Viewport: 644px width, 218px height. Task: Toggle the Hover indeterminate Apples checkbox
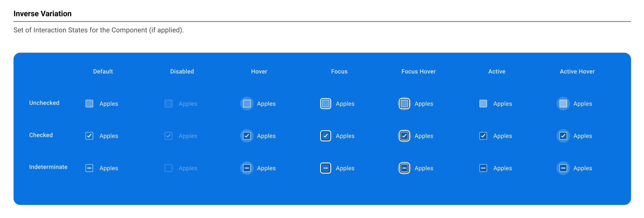247,168
